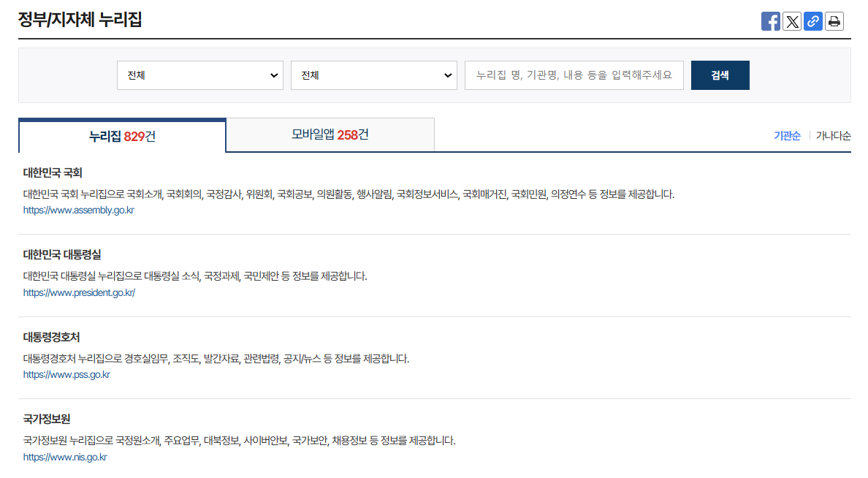Switch to the 모바일앱 258건 tab
This screenshot has height=478, width=868.
[x=330, y=134]
